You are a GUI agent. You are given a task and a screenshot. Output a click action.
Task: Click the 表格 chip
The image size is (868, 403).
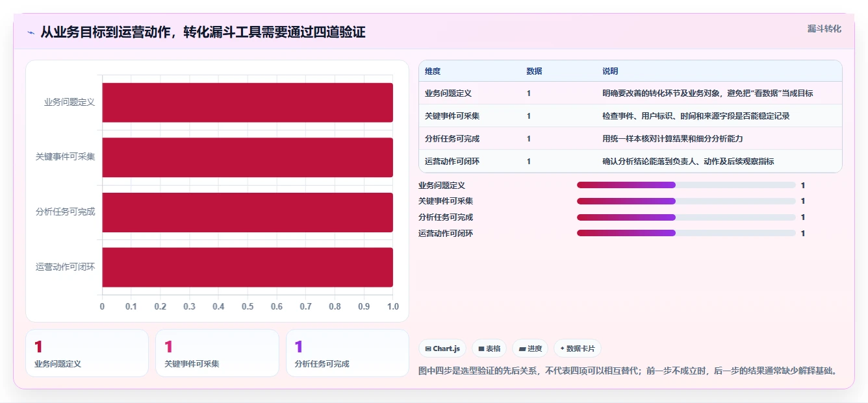click(489, 348)
